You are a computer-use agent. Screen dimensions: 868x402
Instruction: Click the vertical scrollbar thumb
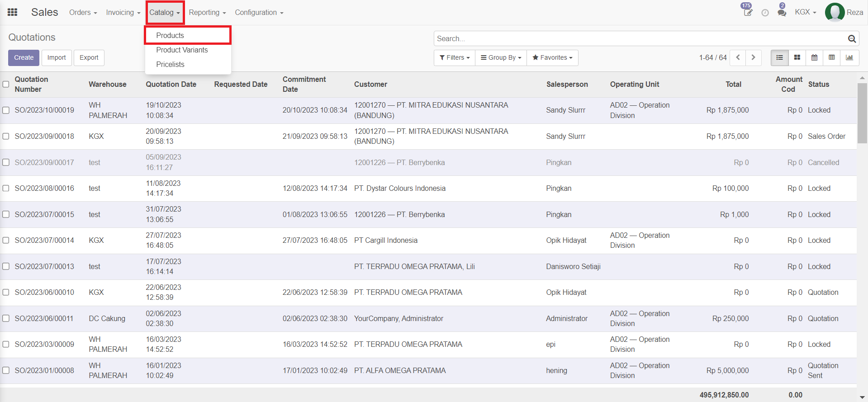(x=862, y=113)
